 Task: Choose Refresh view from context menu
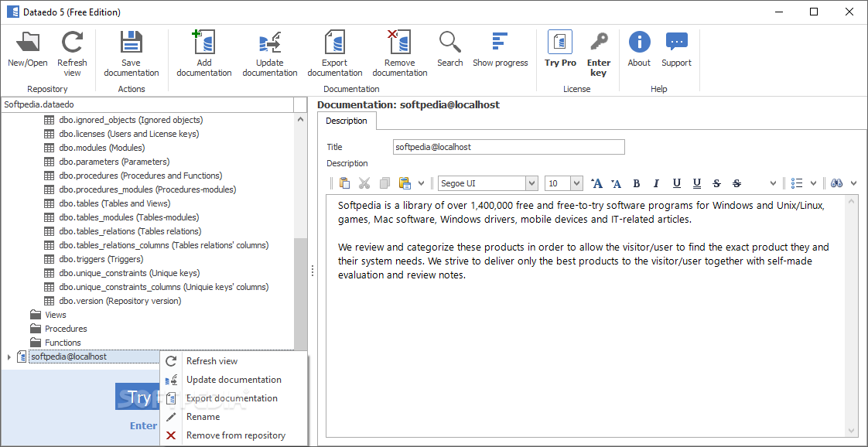(234, 360)
